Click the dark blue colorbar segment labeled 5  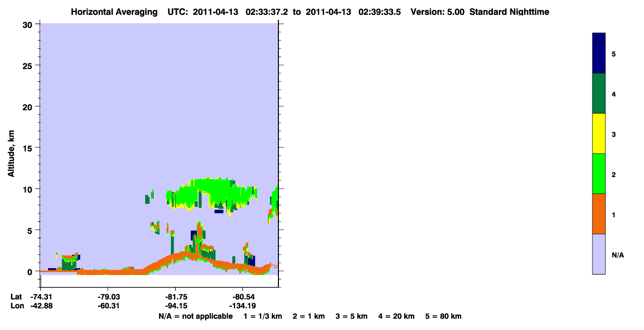click(x=599, y=53)
